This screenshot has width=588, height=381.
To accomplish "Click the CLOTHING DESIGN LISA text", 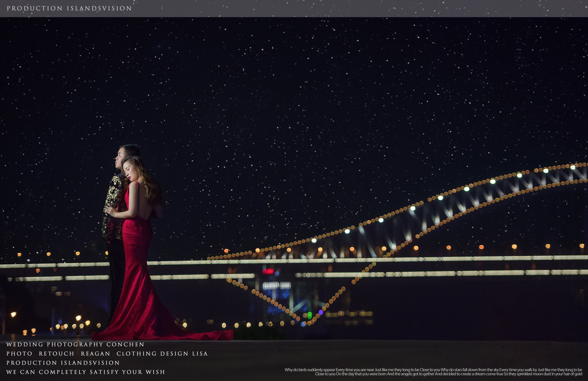I will pyautogui.click(x=162, y=354).
